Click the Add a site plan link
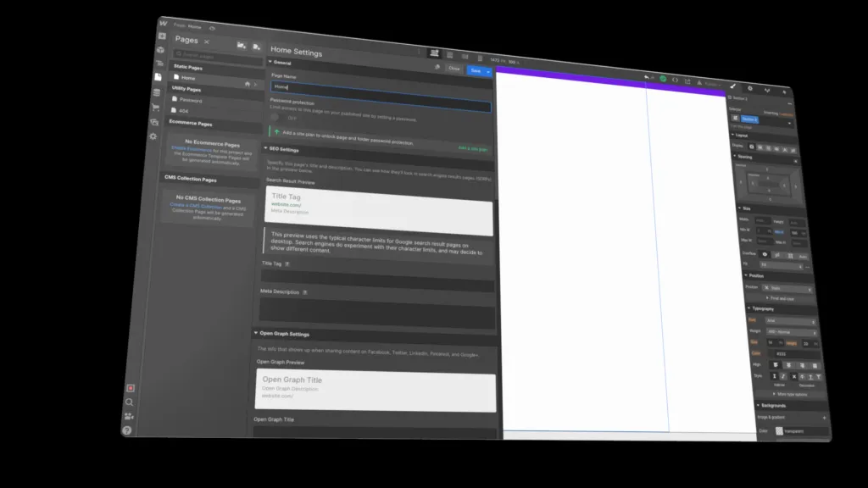The width and height of the screenshot is (868, 488). tap(473, 149)
